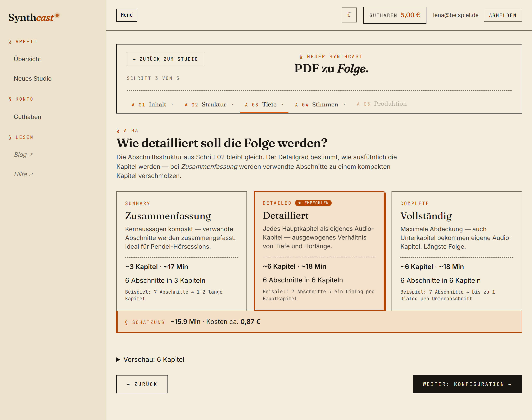This screenshot has height=420, width=532.
Task: Click Weiter: Konfiguration button
Action: tap(467, 384)
